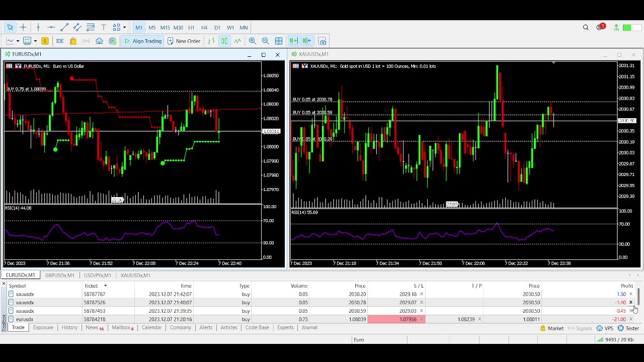Activate the crosshair tool
This screenshot has width=644, height=362.
23,28
